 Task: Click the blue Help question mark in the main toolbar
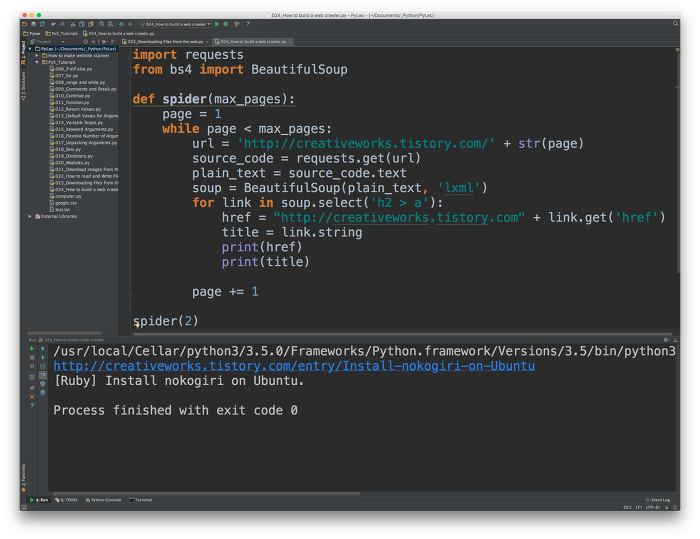coord(248,24)
